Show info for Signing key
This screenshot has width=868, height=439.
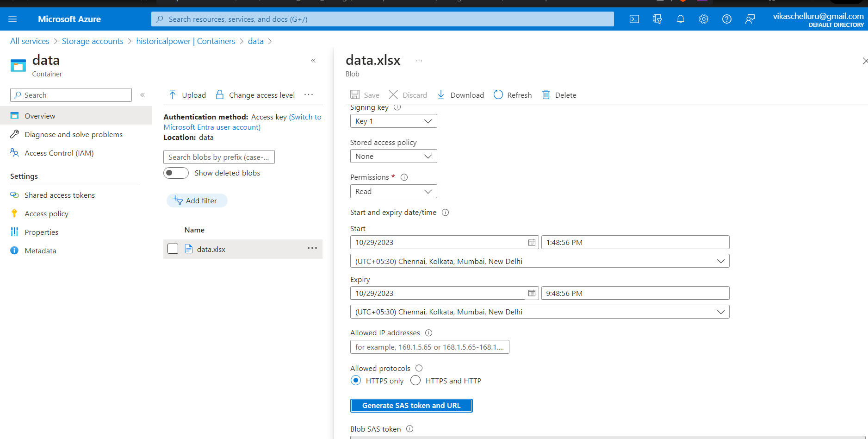[x=397, y=107]
